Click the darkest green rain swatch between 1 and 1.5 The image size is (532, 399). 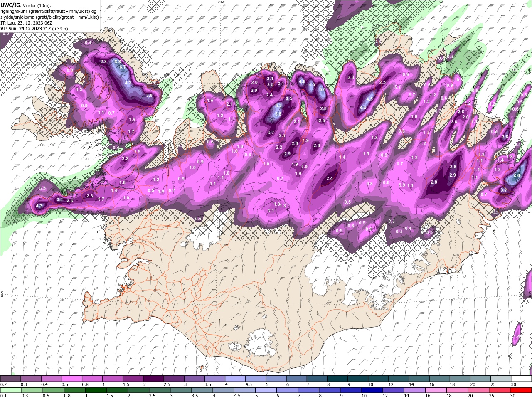tap(96, 390)
